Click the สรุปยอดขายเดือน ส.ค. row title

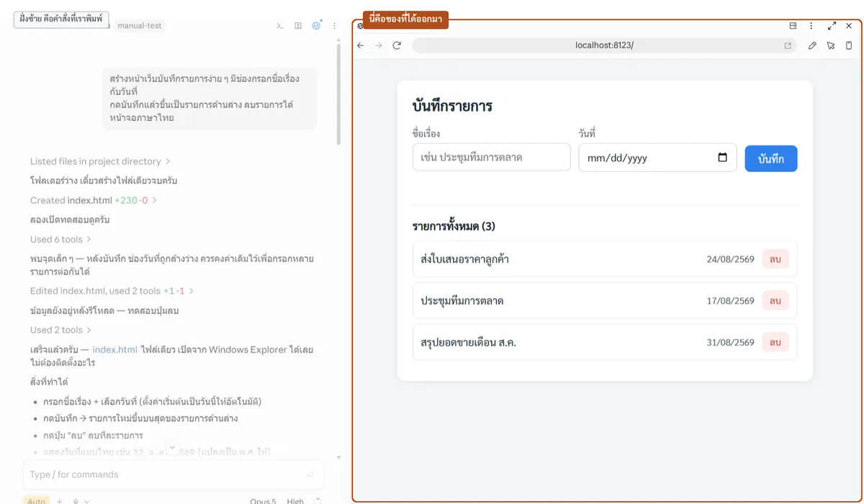[468, 343]
